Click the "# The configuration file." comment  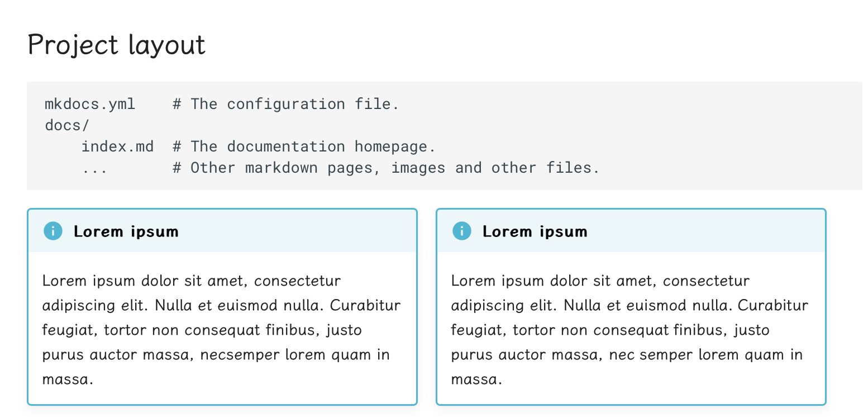286,104
